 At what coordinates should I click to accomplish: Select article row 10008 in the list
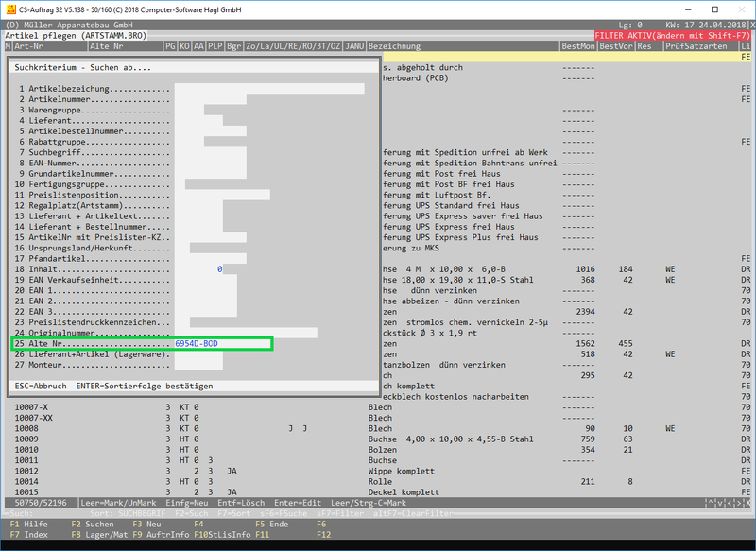point(28,428)
